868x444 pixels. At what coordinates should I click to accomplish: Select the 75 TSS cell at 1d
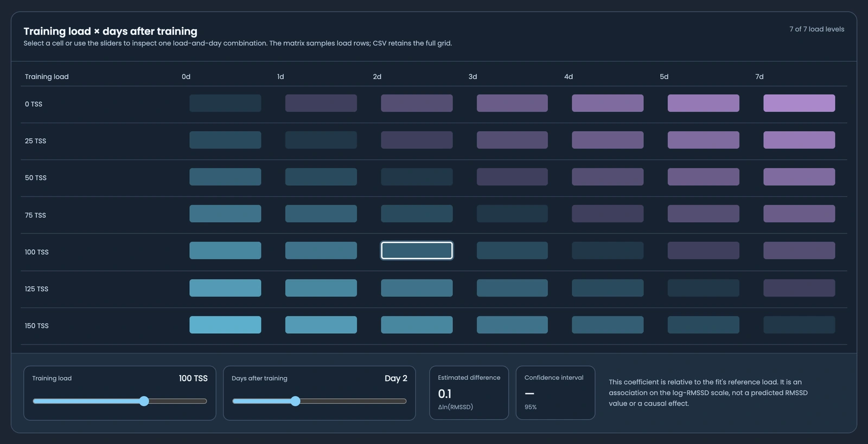pos(321,214)
